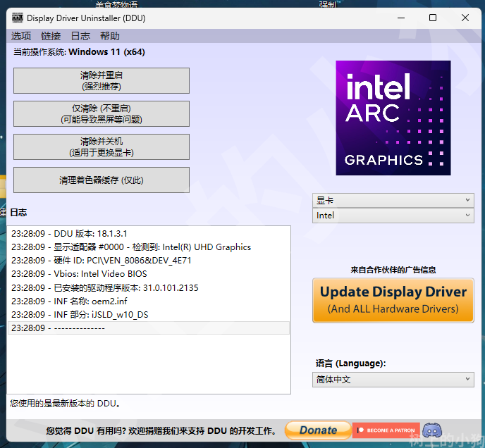
Task: Select log line INF 名称: oem2.inf
Action: [149, 301]
